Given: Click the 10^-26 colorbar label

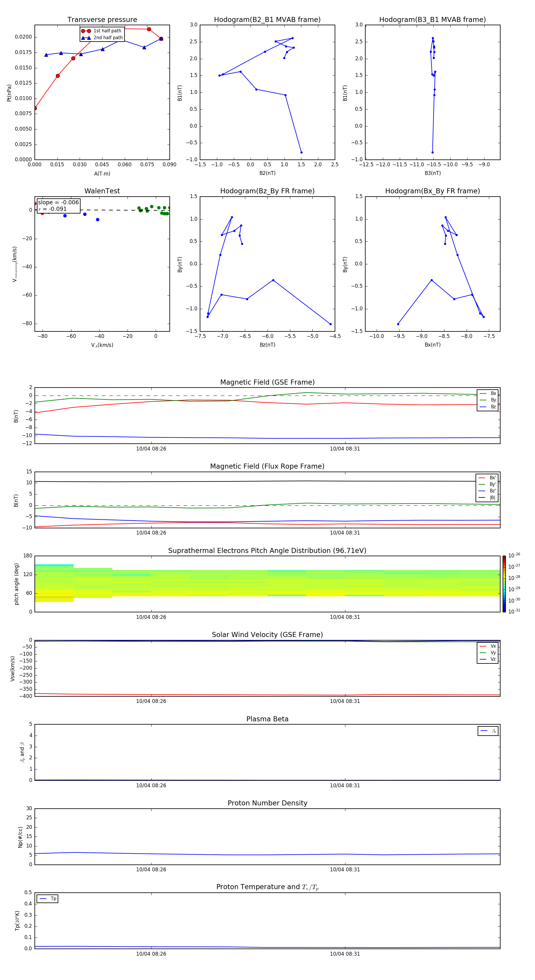Looking at the screenshot, I should [x=514, y=555].
